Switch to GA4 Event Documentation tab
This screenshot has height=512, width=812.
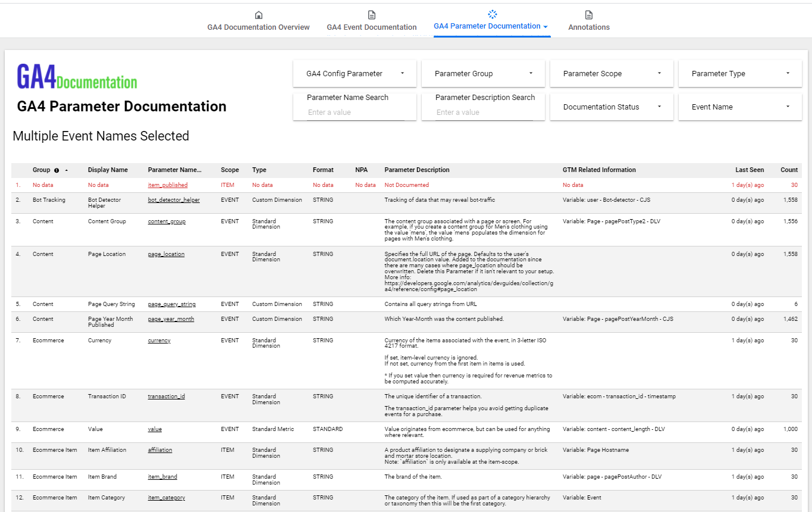(x=372, y=27)
